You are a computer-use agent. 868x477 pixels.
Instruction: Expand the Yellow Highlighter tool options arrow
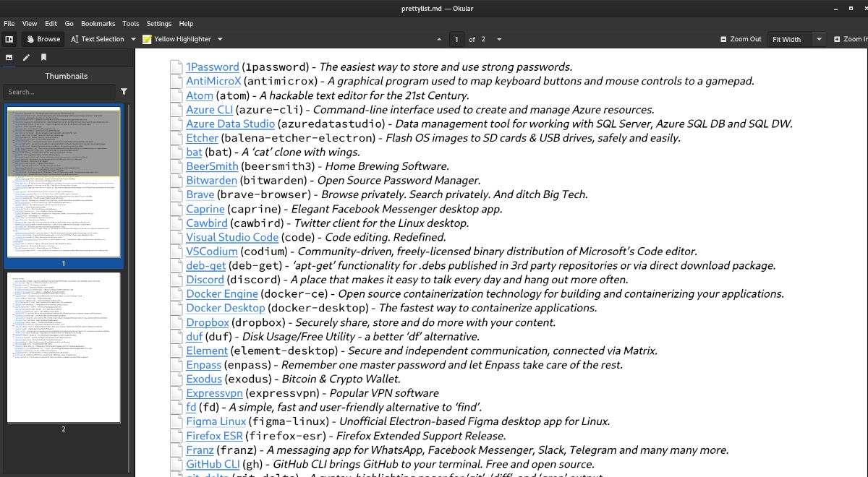(x=220, y=39)
